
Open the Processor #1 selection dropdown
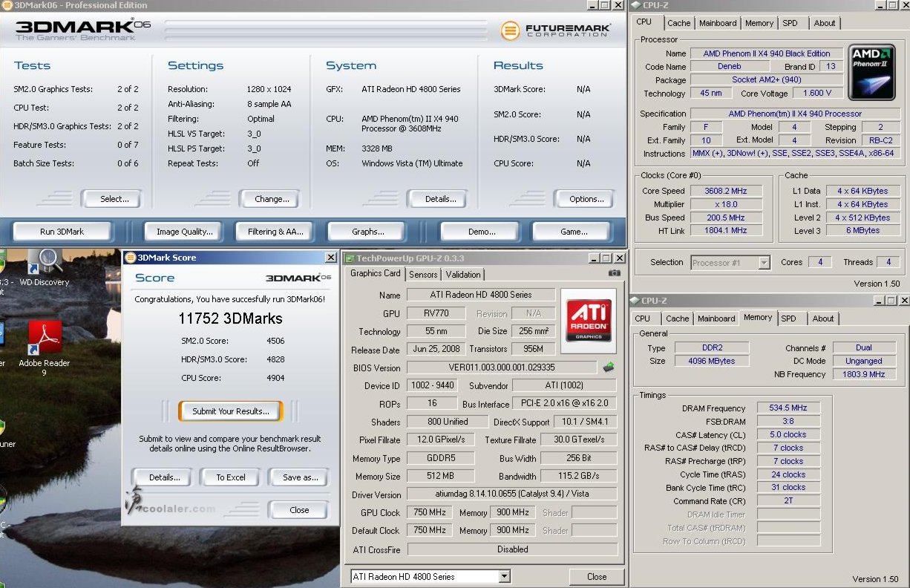(x=764, y=262)
